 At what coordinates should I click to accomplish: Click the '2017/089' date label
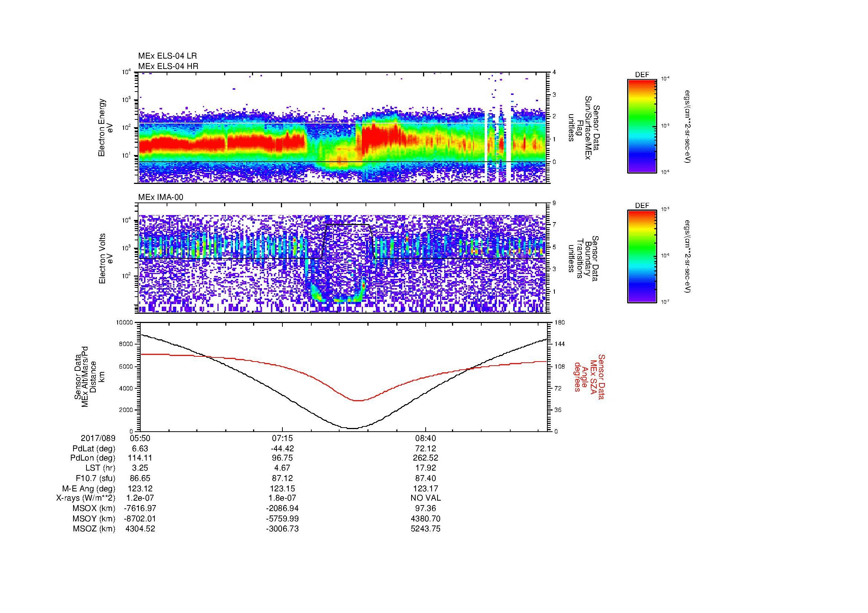point(98,438)
